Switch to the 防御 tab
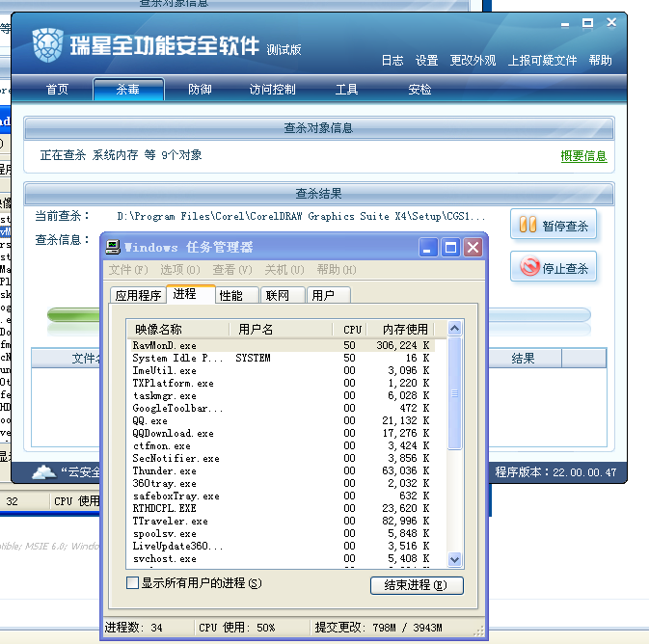Image resolution: width=649 pixels, height=644 pixels. pyautogui.click(x=200, y=90)
